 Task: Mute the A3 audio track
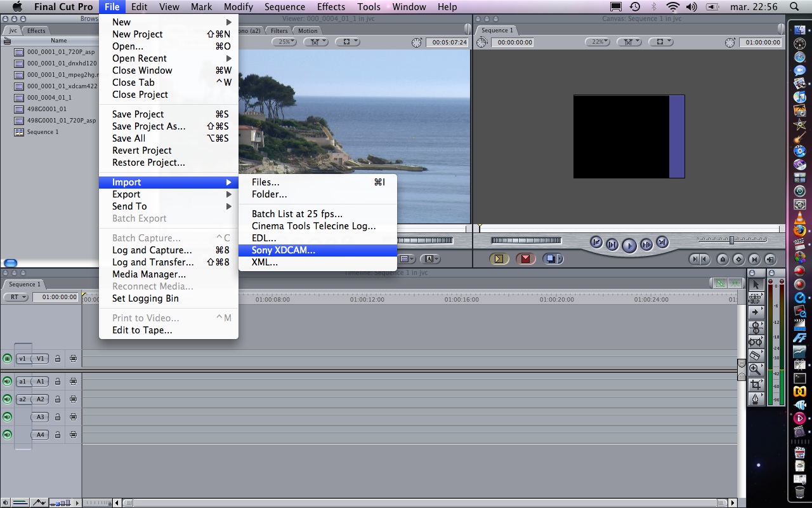[7, 417]
